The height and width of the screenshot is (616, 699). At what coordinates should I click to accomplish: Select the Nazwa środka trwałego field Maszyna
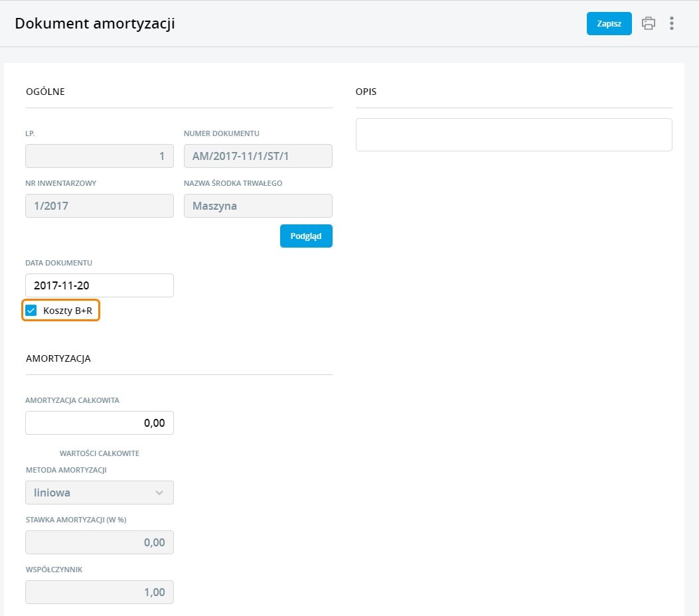point(258,206)
